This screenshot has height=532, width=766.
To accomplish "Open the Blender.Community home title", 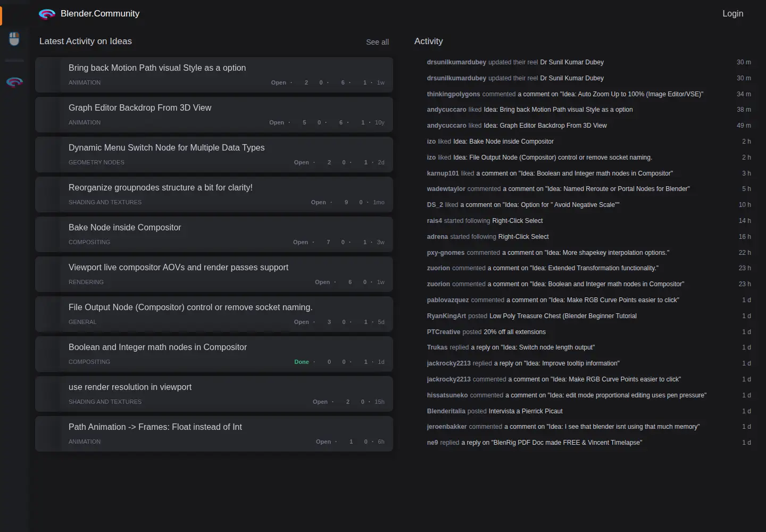I will 100,14.
